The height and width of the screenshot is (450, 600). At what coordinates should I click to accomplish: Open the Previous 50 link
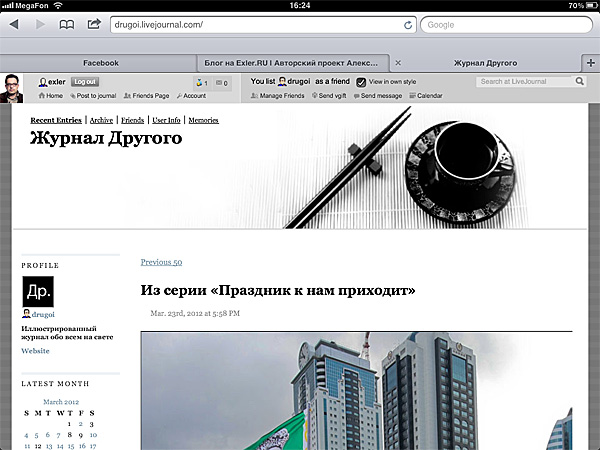pyautogui.click(x=161, y=262)
